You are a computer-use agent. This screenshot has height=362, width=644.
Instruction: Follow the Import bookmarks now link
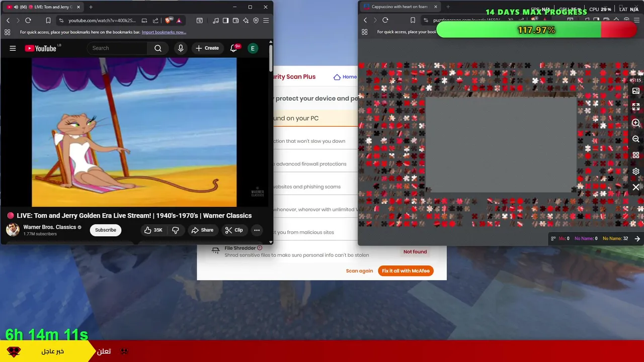(x=164, y=32)
